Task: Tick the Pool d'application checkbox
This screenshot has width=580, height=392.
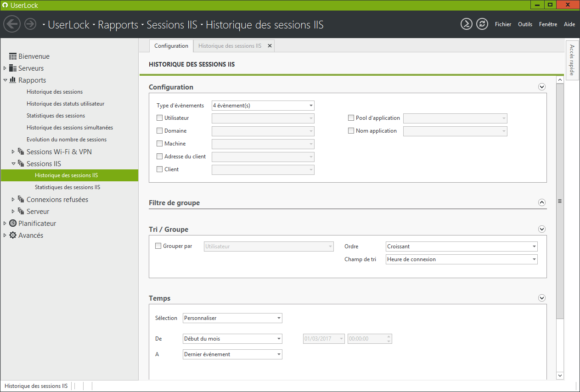Action: pyautogui.click(x=351, y=118)
